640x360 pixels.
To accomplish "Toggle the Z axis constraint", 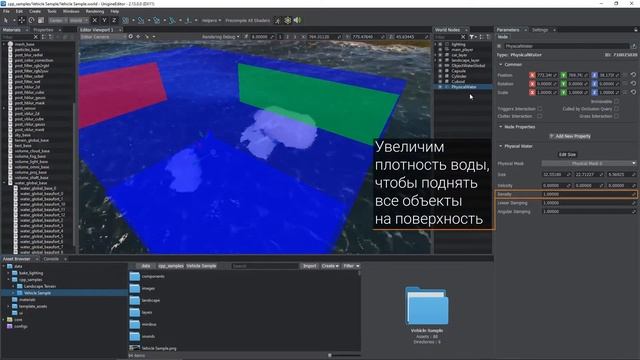I will [114, 20].
